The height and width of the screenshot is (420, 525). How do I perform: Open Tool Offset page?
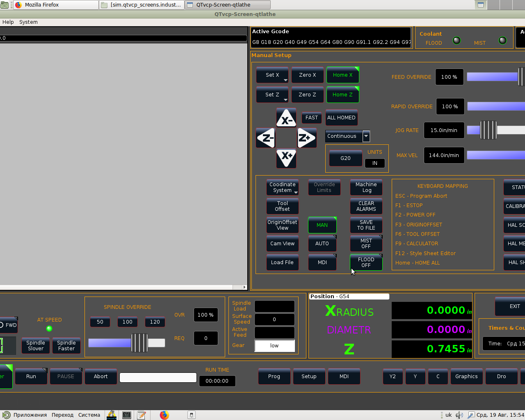pyautogui.click(x=283, y=206)
